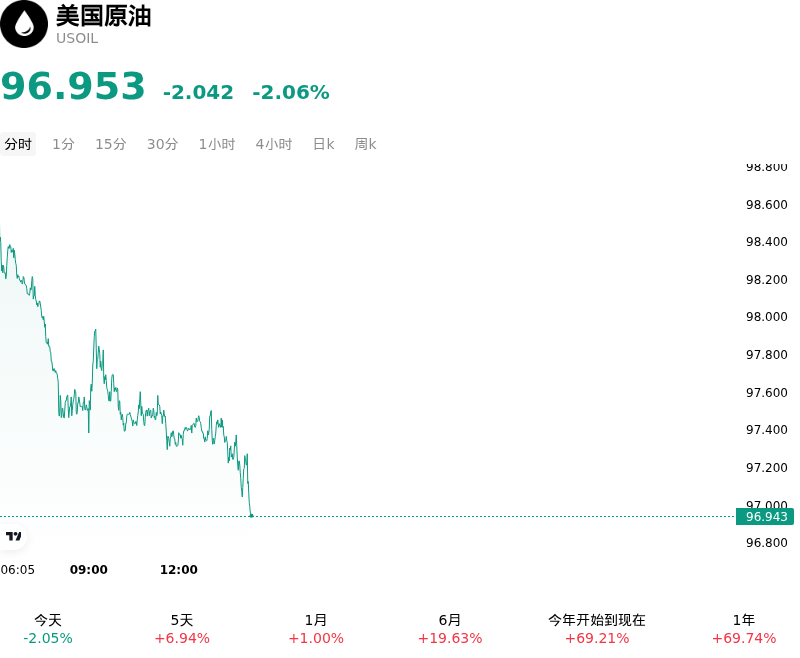Switch chart to 1小时 interval

tap(217, 144)
